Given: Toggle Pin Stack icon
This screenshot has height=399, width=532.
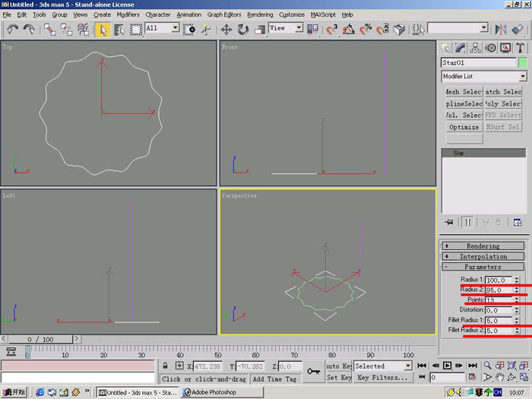Looking at the screenshot, I should [449, 222].
